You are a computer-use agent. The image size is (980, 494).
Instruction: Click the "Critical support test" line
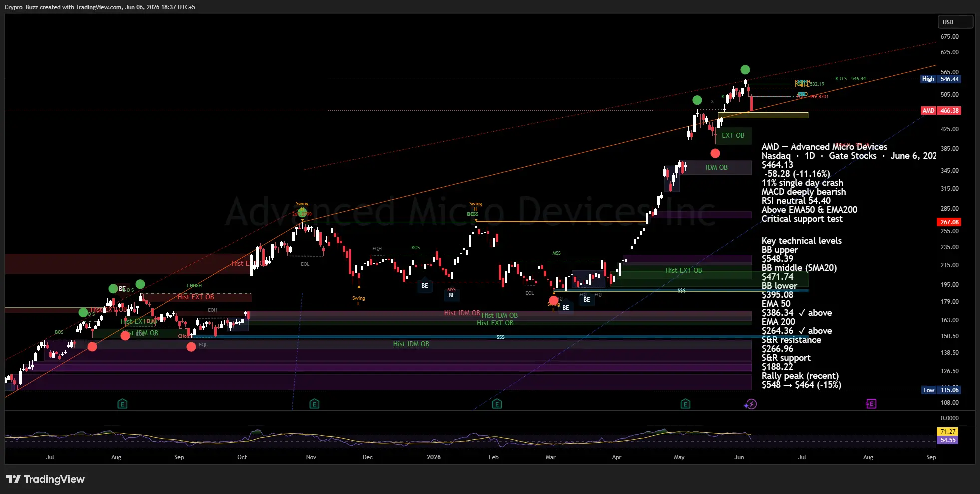[802, 219]
